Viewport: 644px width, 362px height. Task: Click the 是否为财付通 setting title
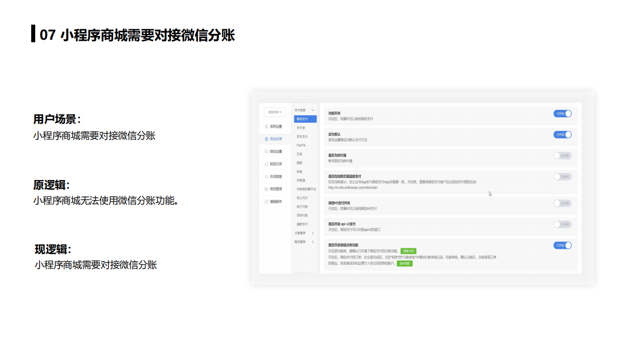(x=338, y=156)
